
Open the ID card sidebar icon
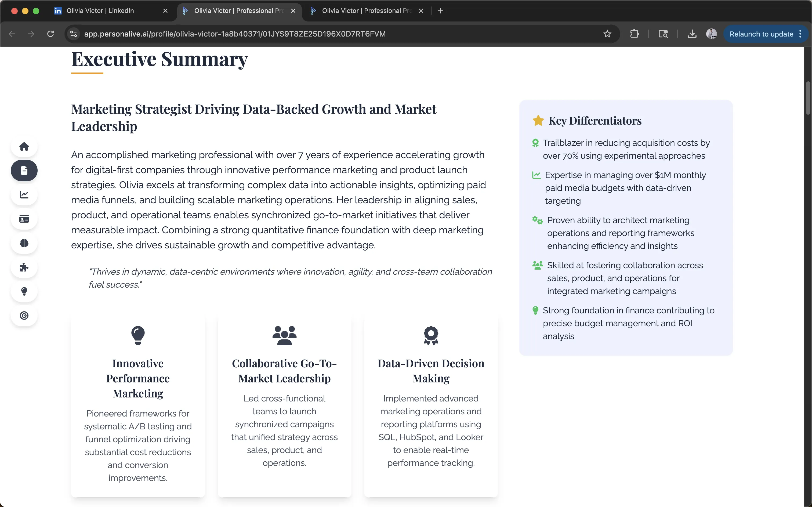24,219
